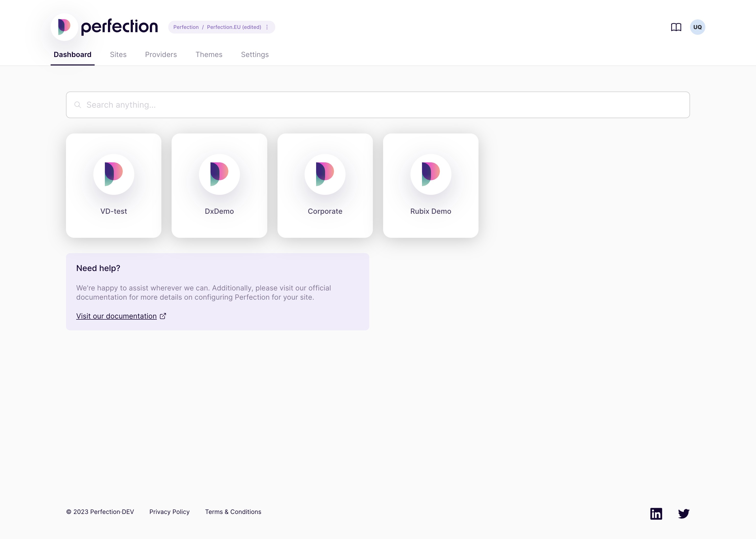This screenshot has width=756, height=539.
Task: Open the documentation book icon
Action: pyautogui.click(x=676, y=27)
